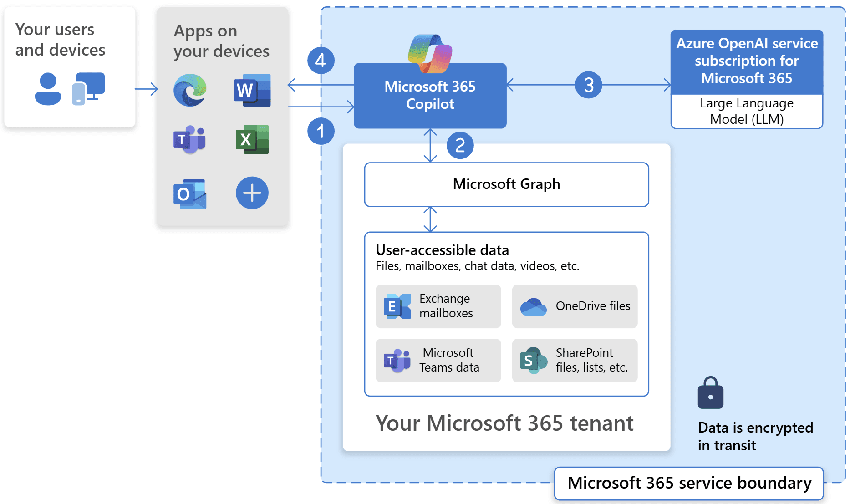Click the colorful Copilot logo
The height and width of the screenshot is (504, 850).
coord(430,54)
